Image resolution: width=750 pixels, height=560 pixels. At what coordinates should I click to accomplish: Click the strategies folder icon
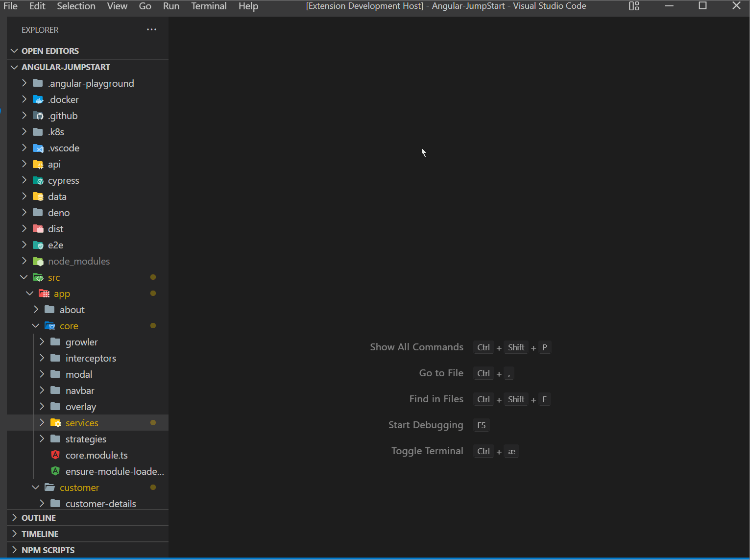coord(55,439)
